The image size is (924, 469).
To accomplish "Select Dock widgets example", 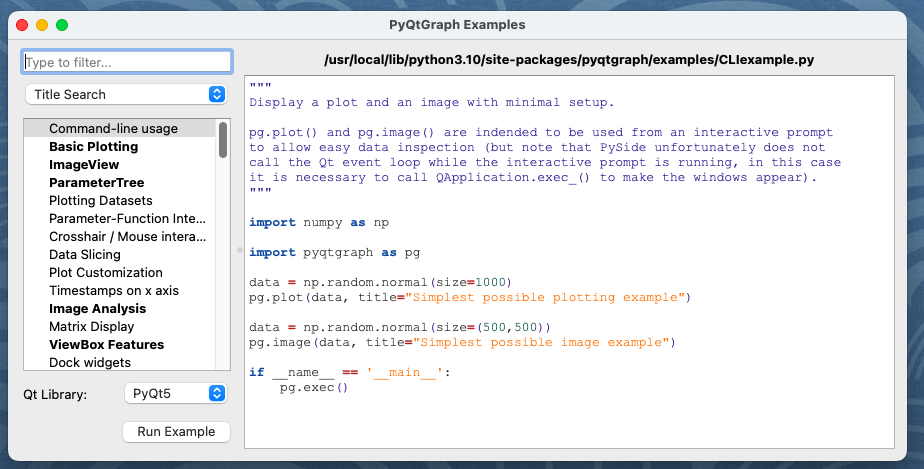I will [x=120, y=362].
